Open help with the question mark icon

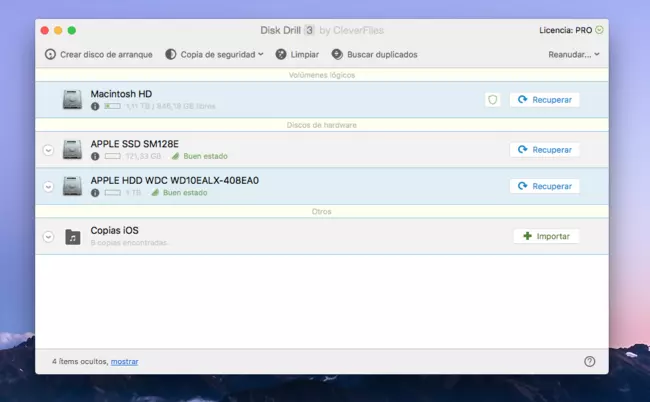(x=589, y=361)
